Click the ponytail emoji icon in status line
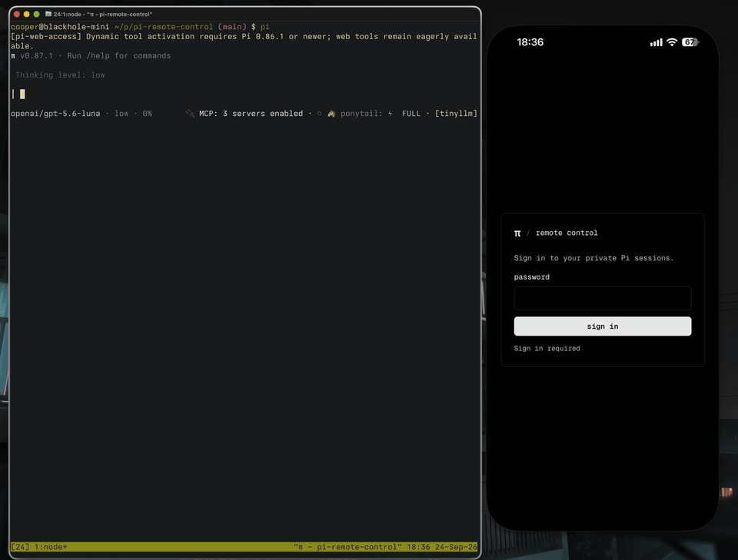Viewport: 738px width, 560px height. 331,114
